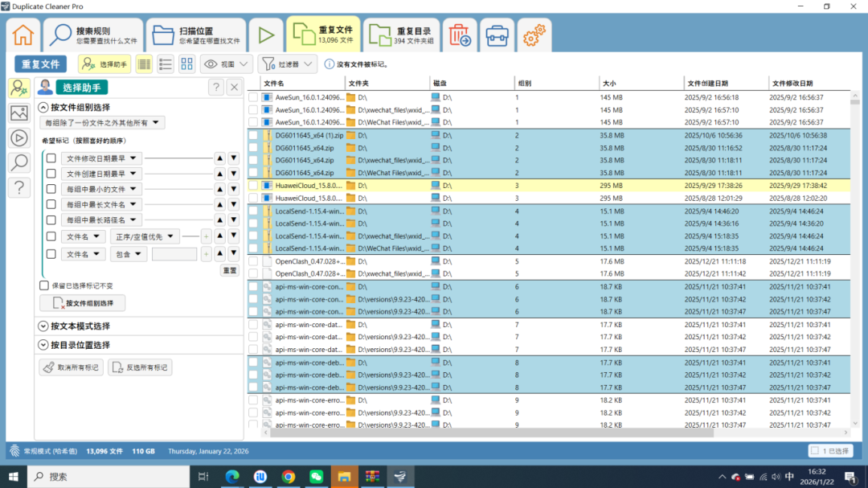Enable 文件修改日期最早 rule checkbox
Viewport: 868px width, 488px height.
51,158
